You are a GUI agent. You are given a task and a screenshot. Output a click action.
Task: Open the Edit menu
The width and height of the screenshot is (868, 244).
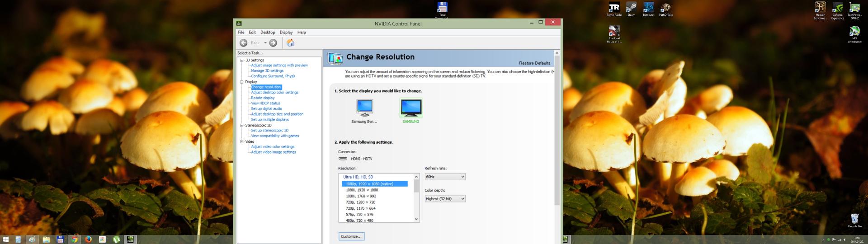click(x=252, y=33)
